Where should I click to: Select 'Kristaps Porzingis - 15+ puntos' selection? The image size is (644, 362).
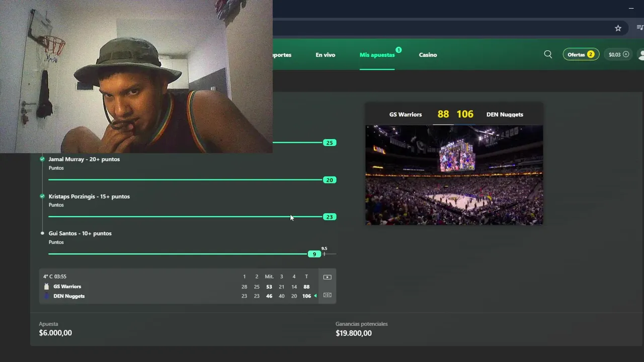[89, 196]
